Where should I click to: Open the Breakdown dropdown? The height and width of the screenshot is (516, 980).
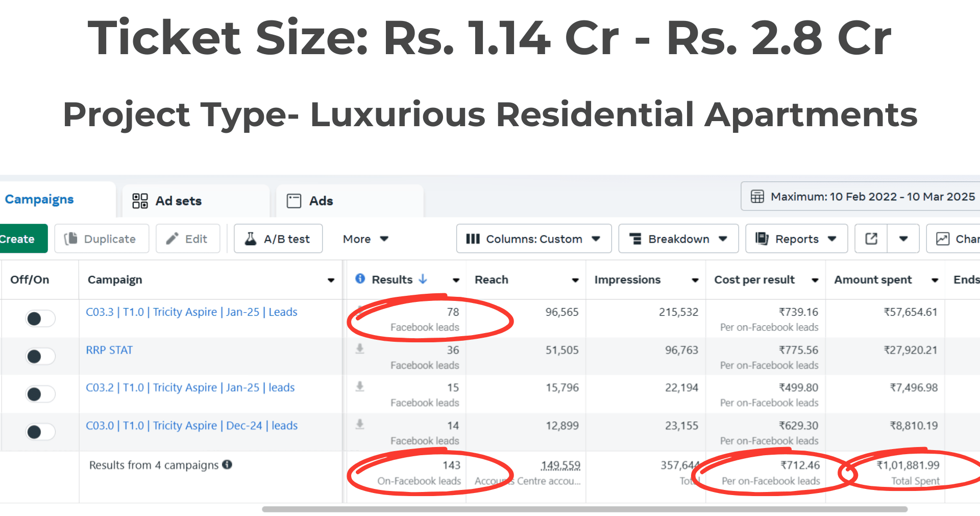click(678, 239)
